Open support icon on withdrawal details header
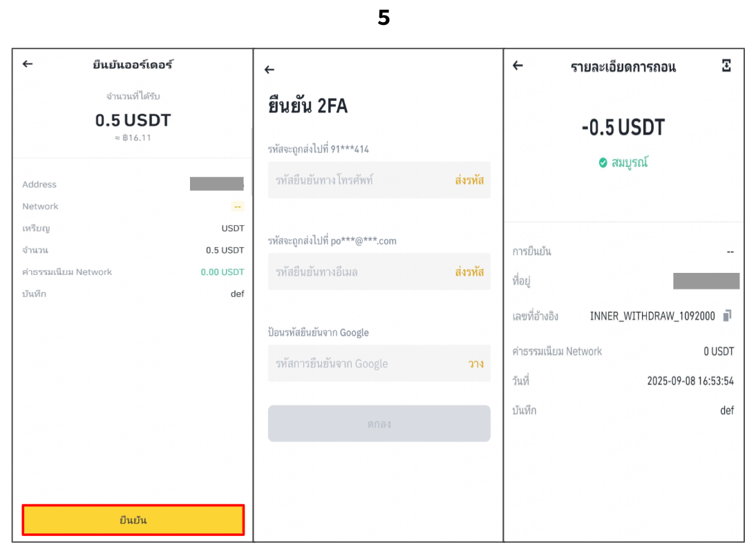Image resolution: width=756 pixels, height=554 pixels. tap(726, 66)
